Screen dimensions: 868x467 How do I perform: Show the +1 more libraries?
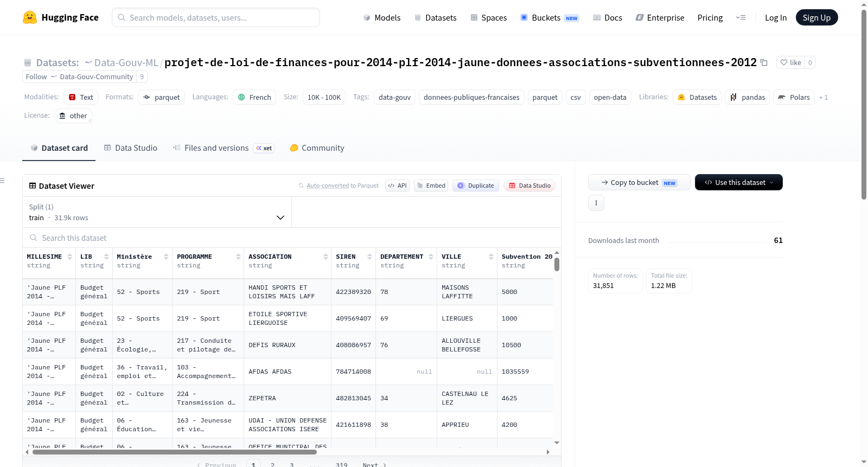coord(824,97)
